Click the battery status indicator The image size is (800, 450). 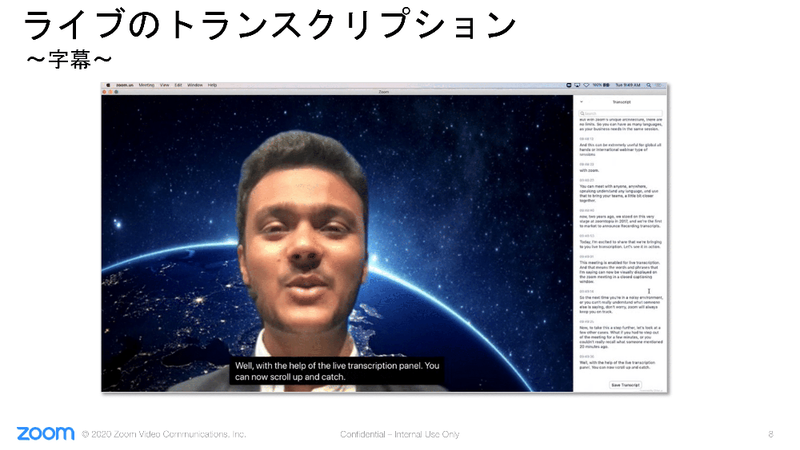tap(602, 85)
